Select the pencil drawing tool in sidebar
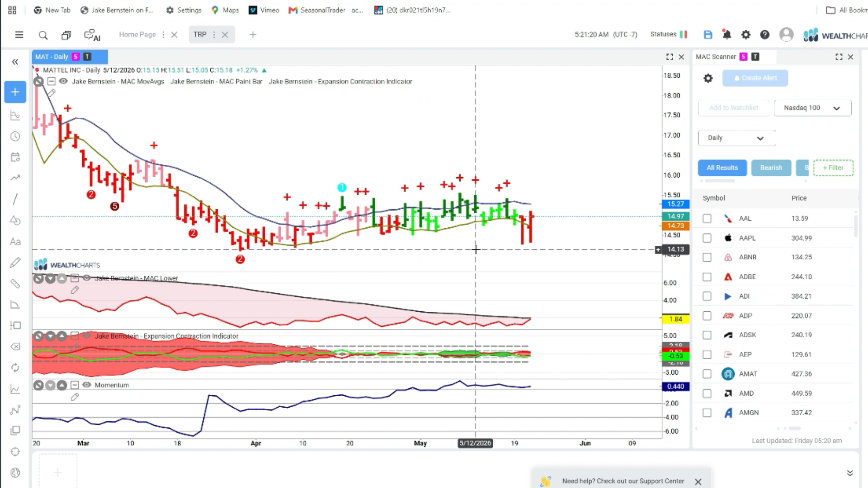868x488 pixels. [x=15, y=263]
